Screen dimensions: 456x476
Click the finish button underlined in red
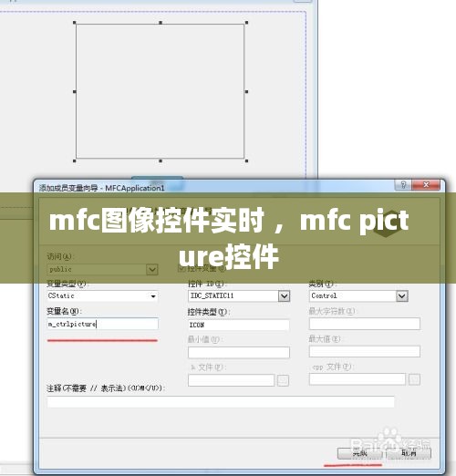click(x=359, y=453)
